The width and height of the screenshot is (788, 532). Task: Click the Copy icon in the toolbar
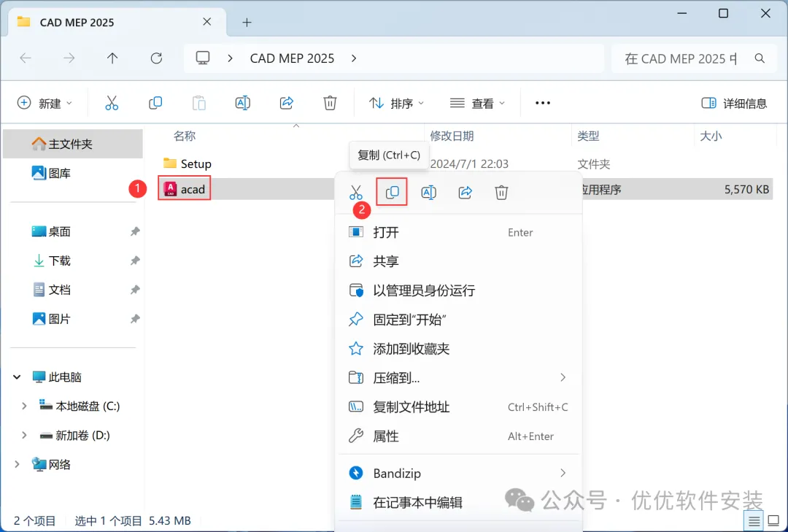pyautogui.click(x=155, y=103)
